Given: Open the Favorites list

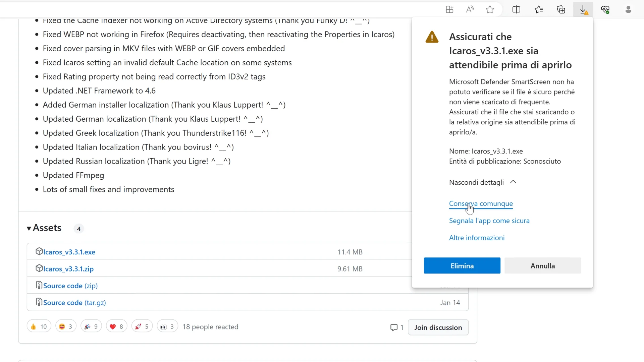Looking at the screenshot, I should tap(539, 9).
